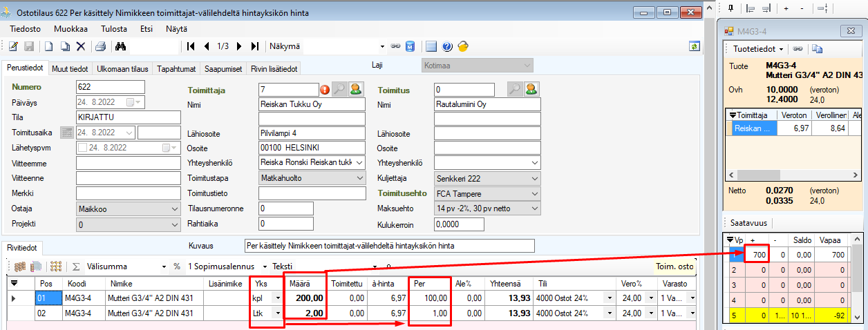868x330 pixels.
Task: Search delivery with Toimitus magnifier icon
Action: point(515,89)
